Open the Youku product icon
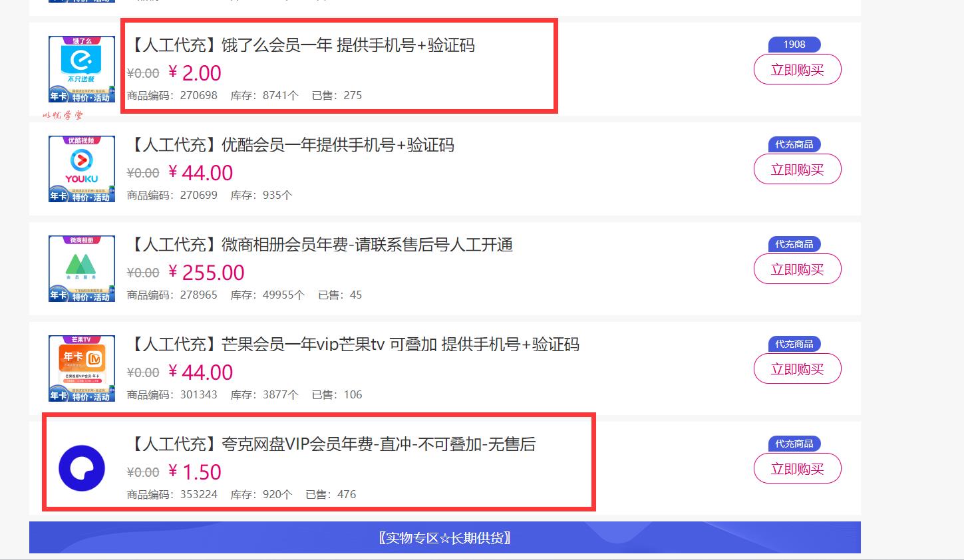 82,169
